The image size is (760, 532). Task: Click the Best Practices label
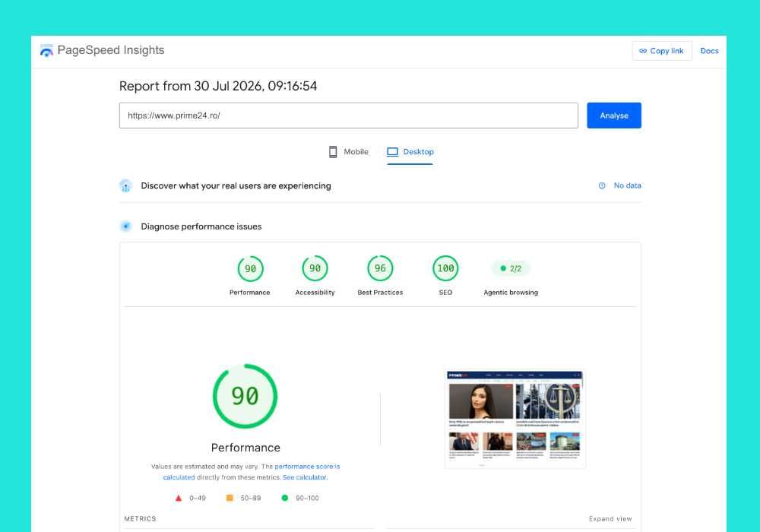pos(380,293)
